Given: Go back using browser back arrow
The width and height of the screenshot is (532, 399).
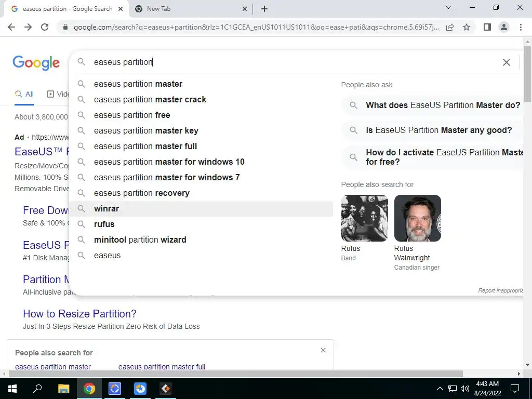Looking at the screenshot, I should [x=11, y=27].
